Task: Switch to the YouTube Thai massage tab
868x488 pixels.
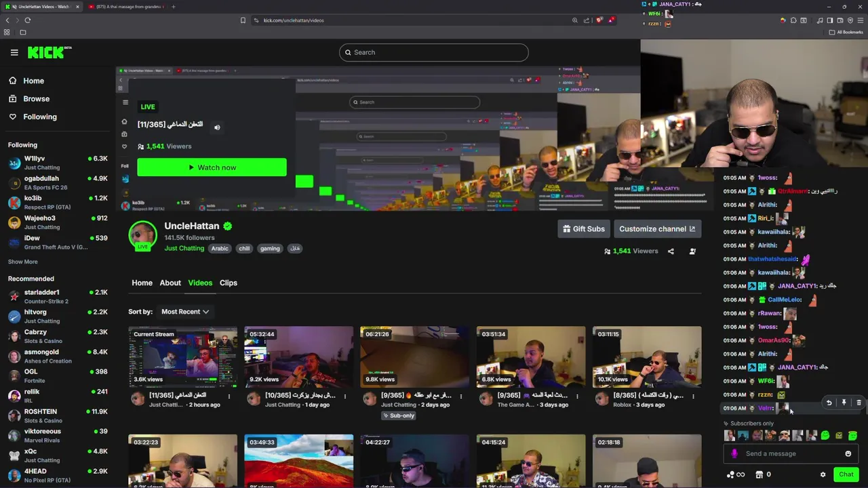Action: tap(126, 7)
